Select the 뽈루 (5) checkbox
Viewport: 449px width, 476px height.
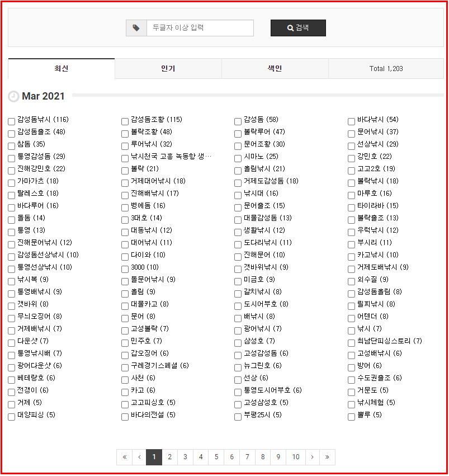pyautogui.click(x=351, y=417)
